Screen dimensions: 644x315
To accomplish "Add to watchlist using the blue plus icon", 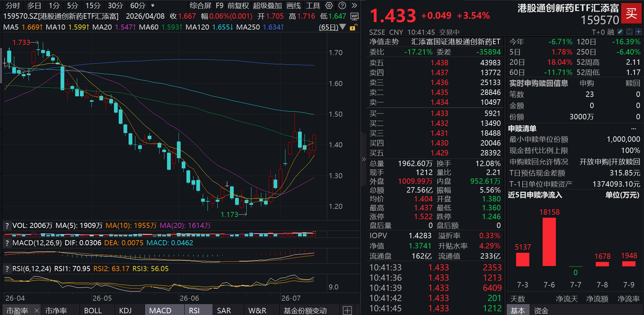I will pos(639,32).
